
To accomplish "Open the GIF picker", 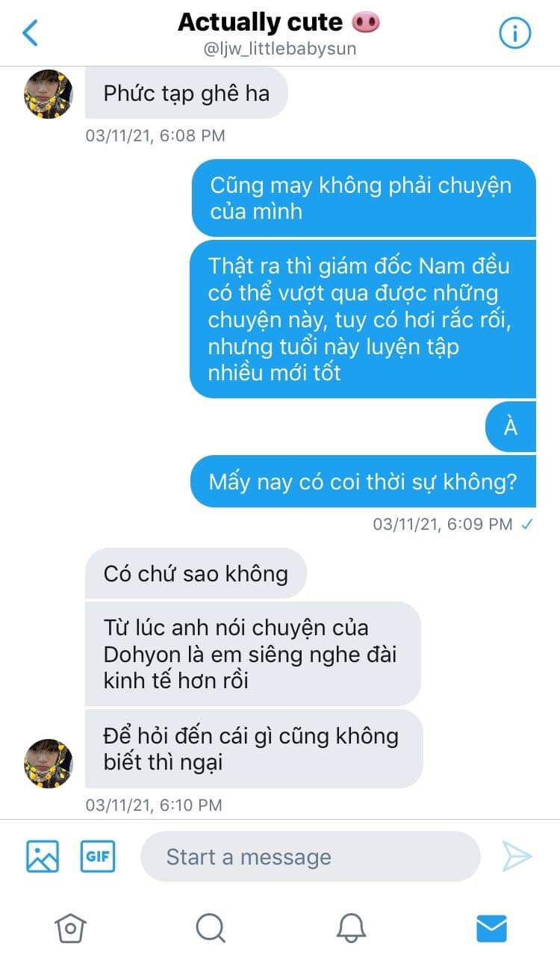I will (x=98, y=856).
